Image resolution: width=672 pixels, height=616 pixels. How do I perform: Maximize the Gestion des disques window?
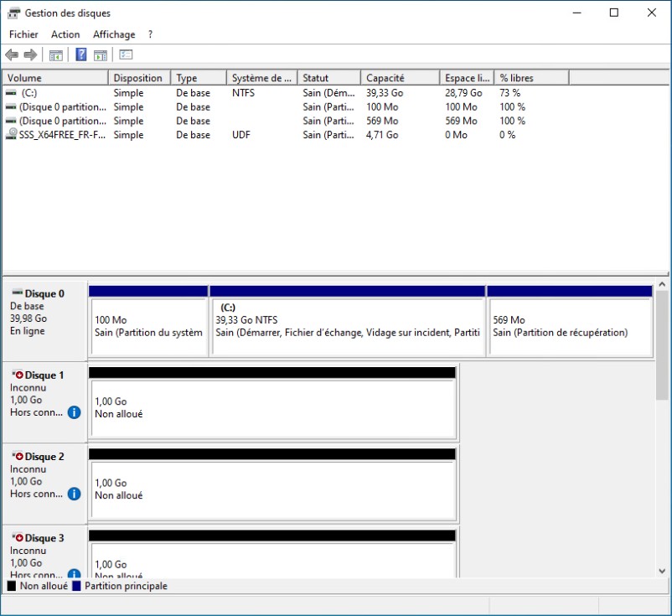[x=614, y=13]
